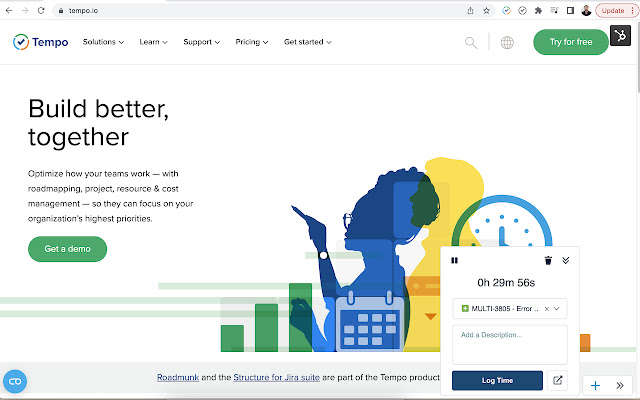Bookmark this page with the star icon
Image resolution: width=640 pixels, height=400 pixels.
pos(486,11)
